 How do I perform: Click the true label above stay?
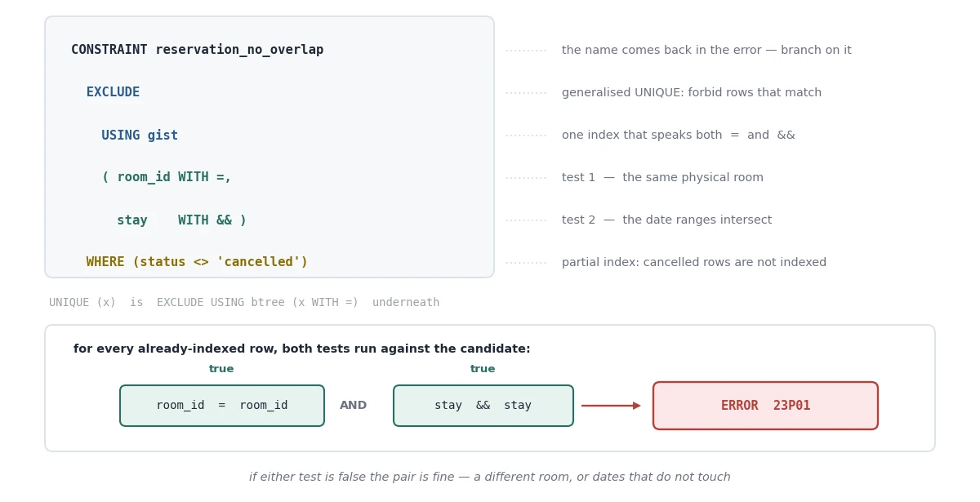coord(483,369)
